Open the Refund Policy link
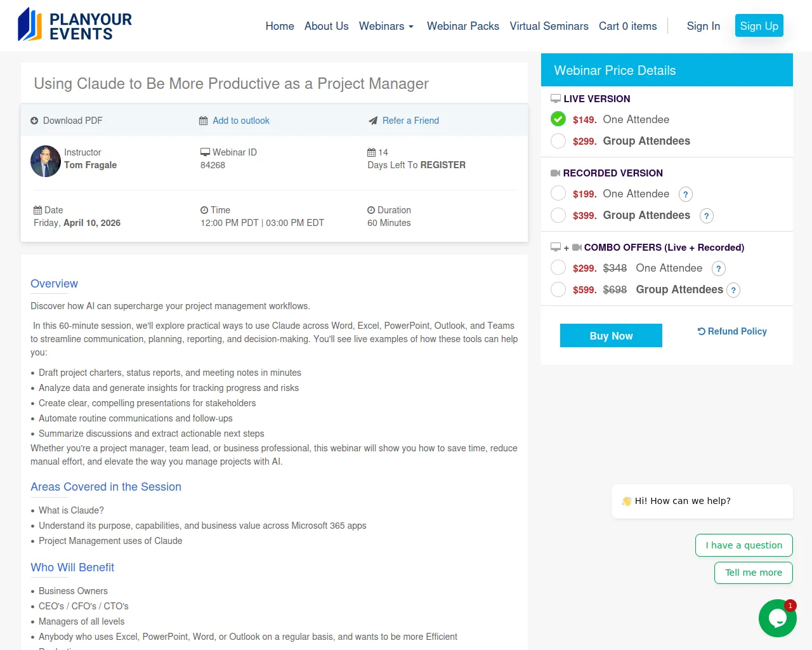Image resolution: width=812 pixels, height=650 pixels. click(732, 331)
